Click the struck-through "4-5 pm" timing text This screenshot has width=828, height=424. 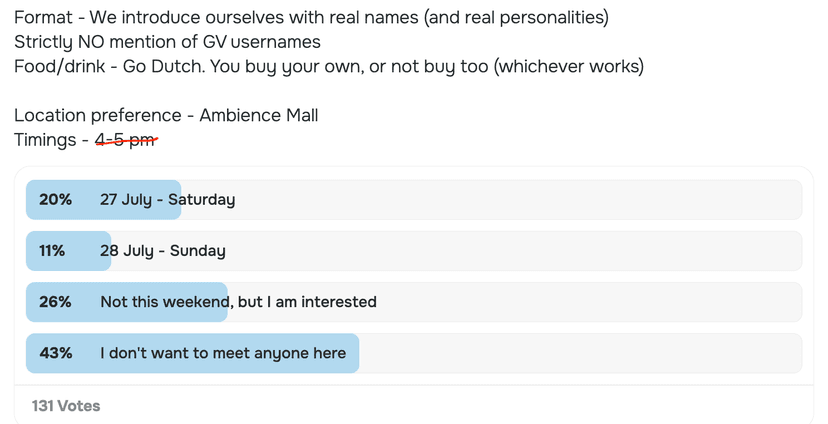[x=126, y=140]
